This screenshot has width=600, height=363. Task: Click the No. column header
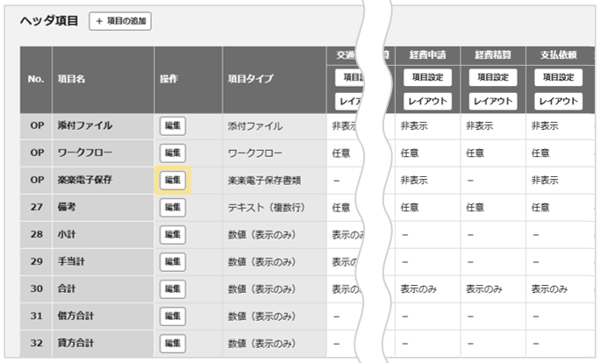(x=36, y=79)
